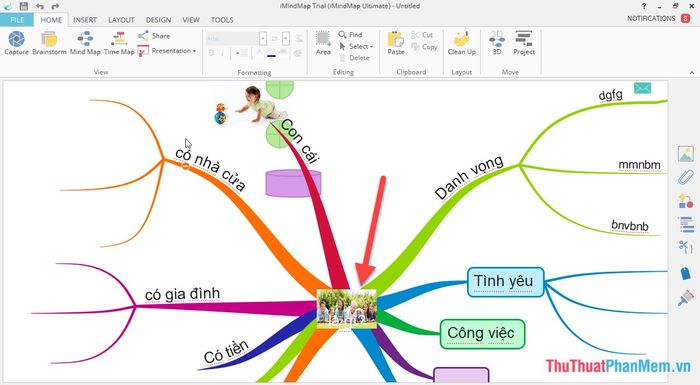Click the envelope icon on dgfg branch
The height and width of the screenshot is (385, 700).
642,88
